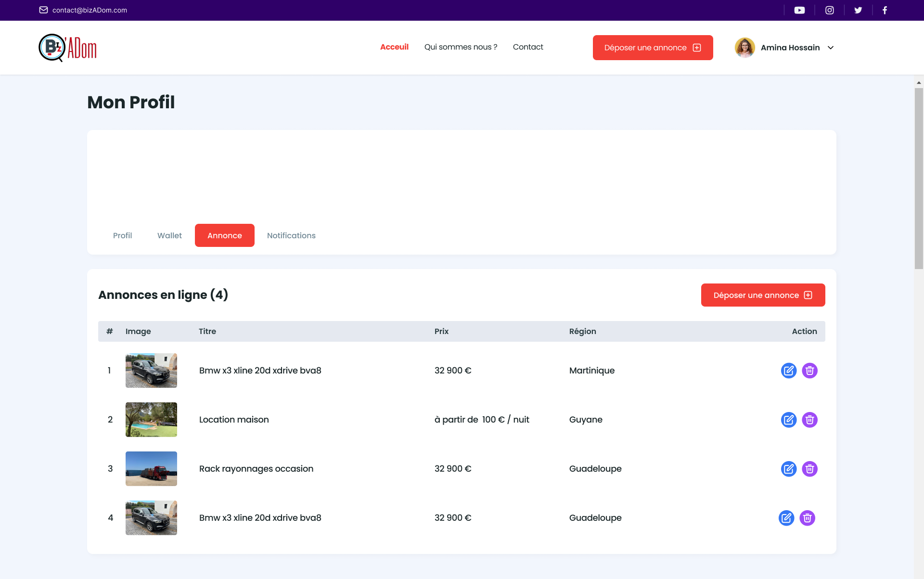Delete the Location maison listing
The width and height of the screenshot is (924, 579).
coord(809,420)
